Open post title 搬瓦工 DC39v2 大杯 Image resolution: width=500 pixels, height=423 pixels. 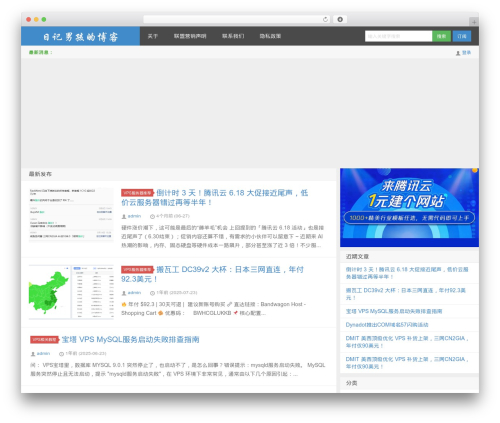click(212, 274)
